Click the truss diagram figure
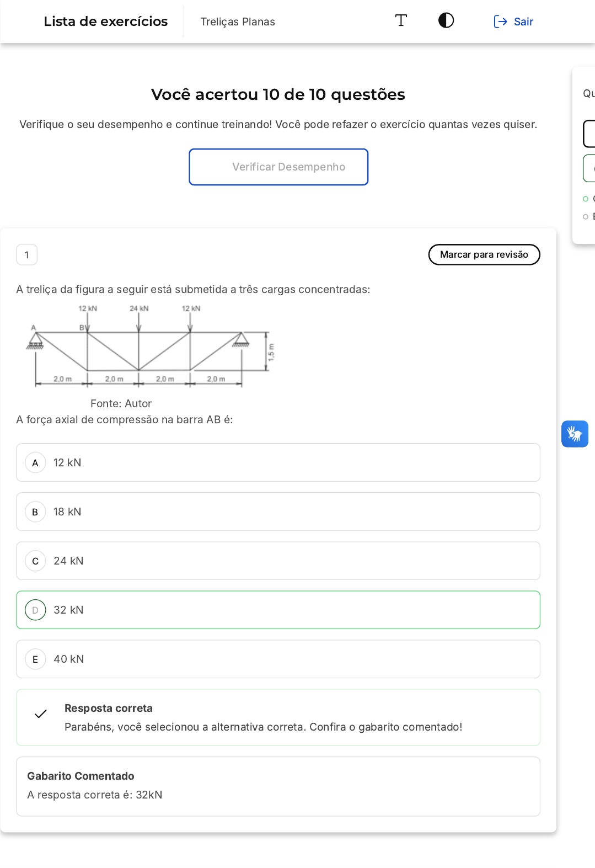595x868 pixels. coord(149,347)
